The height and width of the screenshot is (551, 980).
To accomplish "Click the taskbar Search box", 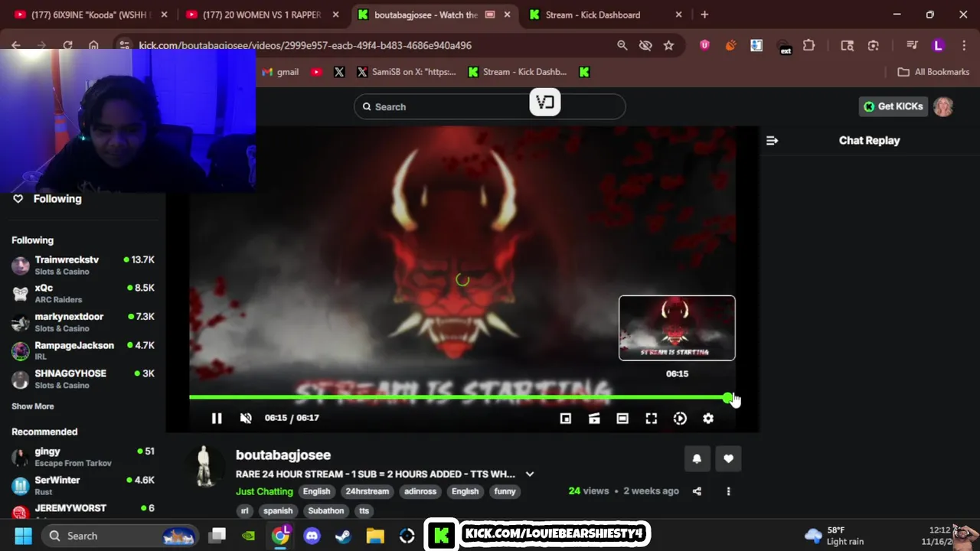I will point(119,536).
